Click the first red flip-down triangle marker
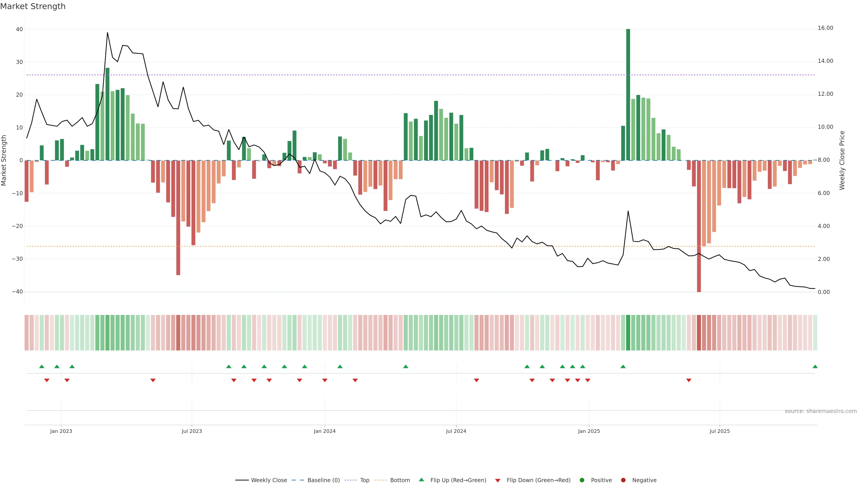The image size is (868, 488). [x=47, y=380]
